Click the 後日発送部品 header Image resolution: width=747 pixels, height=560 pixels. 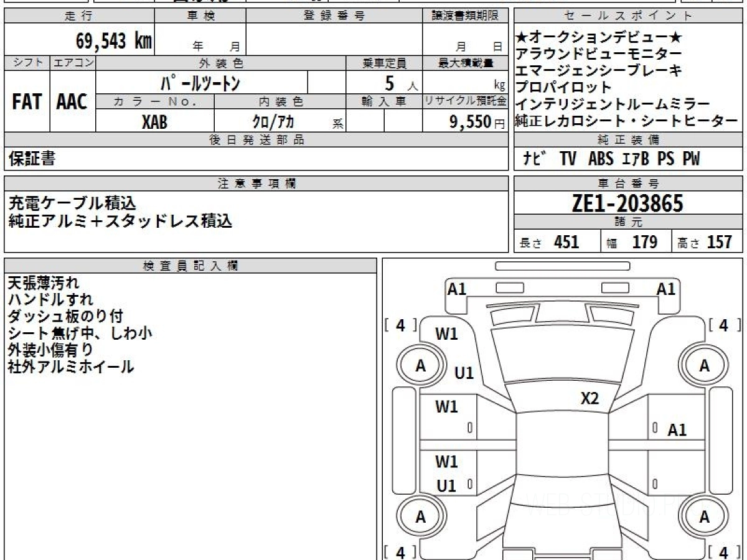256,140
